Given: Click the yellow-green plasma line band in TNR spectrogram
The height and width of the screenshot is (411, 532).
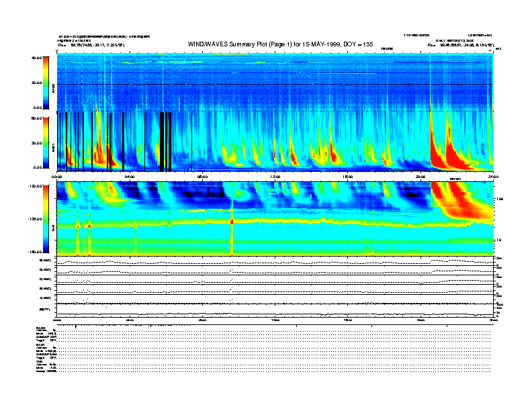Looking at the screenshot, I should pyautogui.click(x=275, y=222).
